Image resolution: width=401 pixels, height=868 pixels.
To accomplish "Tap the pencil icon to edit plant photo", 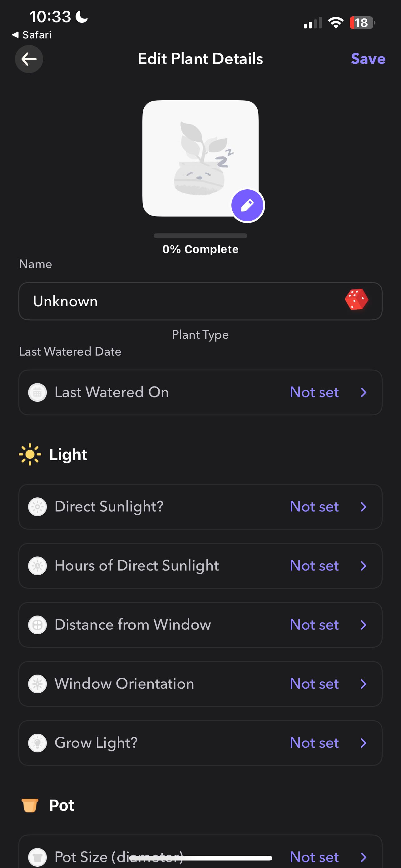I will click(247, 206).
